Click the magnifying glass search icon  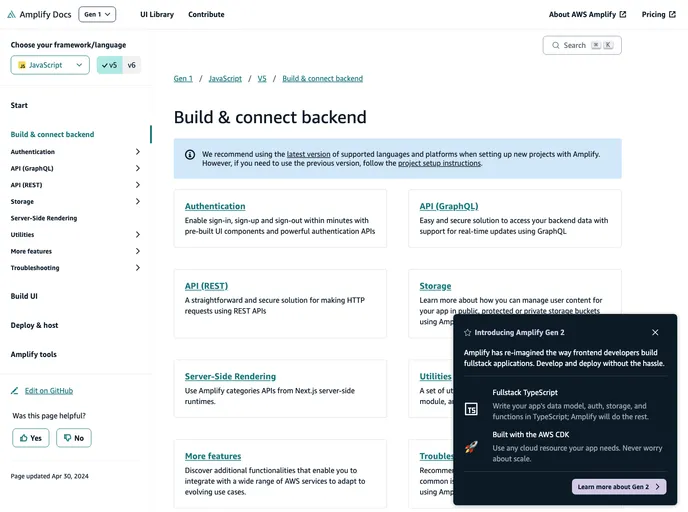[x=555, y=45]
